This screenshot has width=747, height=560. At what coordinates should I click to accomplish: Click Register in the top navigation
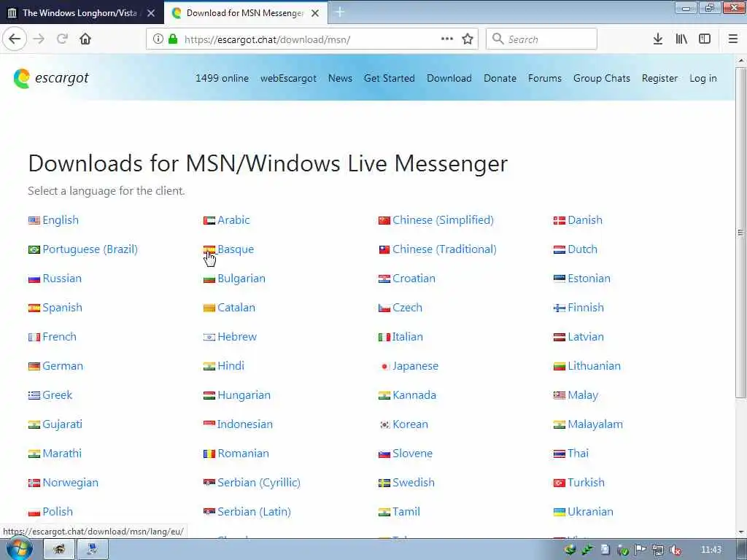click(x=659, y=78)
